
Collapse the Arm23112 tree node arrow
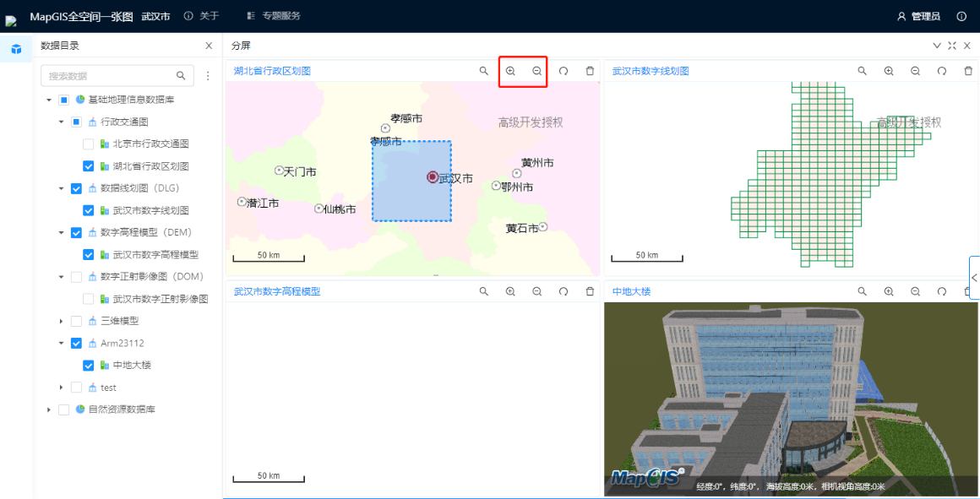pyautogui.click(x=61, y=344)
